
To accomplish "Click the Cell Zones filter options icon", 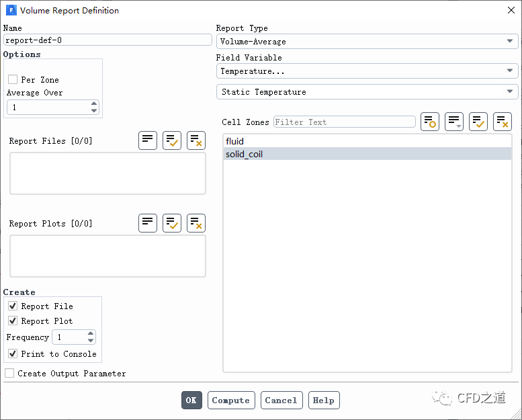I will pyautogui.click(x=430, y=122).
